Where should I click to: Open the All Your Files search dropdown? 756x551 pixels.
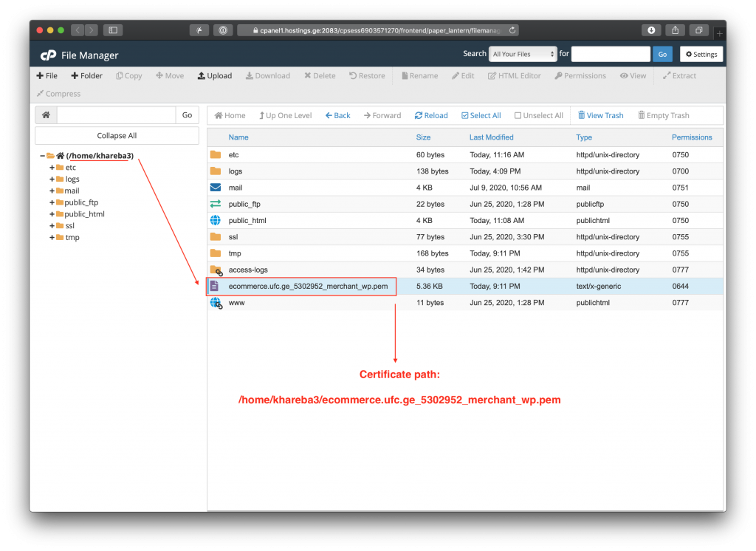point(523,54)
